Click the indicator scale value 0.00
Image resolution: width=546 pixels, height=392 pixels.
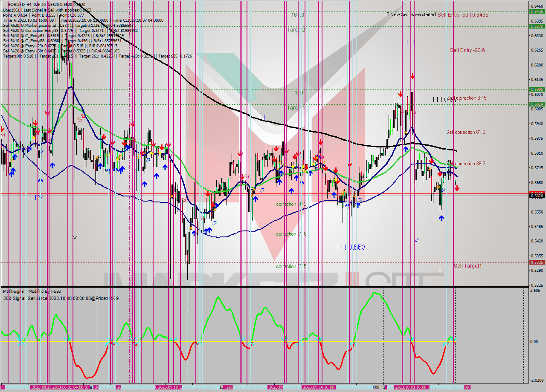click(x=534, y=342)
